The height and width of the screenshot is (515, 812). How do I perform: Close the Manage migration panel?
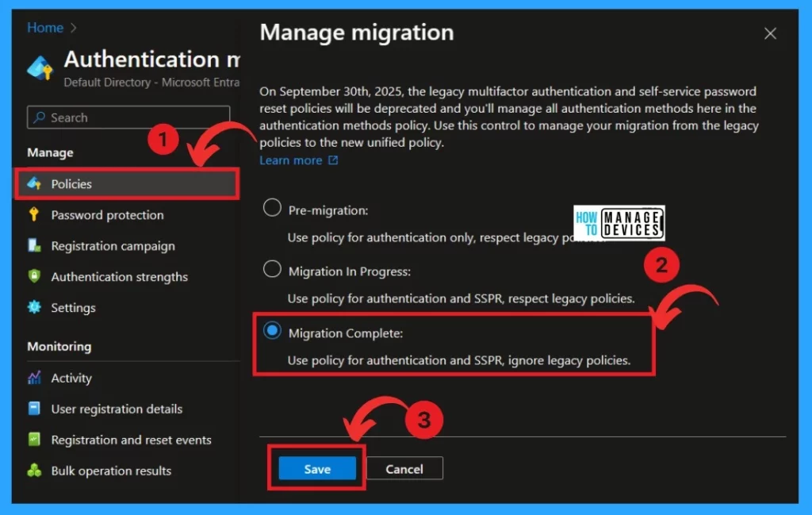[769, 33]
